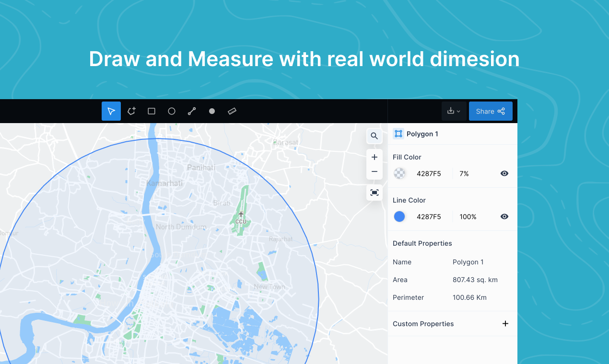609x364 pixels.
Task: Click the Area property label
Action: (x=400, y=280)
